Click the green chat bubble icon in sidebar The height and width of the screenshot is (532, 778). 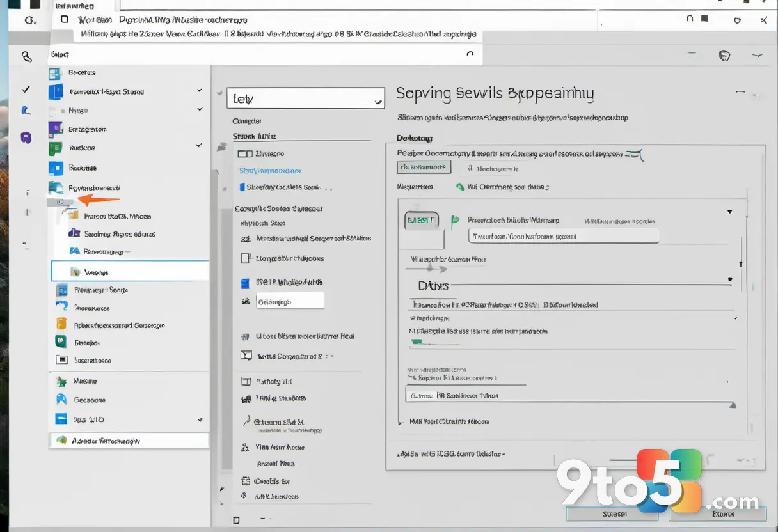click(x=61, y=342)
